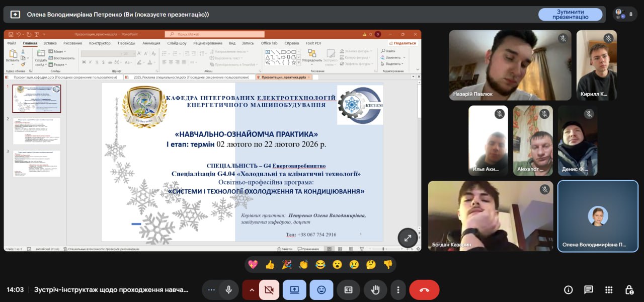The image size is (644, 302).
Task: Show meeting details info icon
Action: [x=568, y=290]
